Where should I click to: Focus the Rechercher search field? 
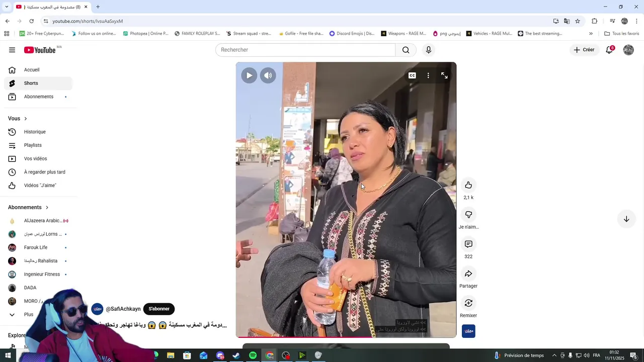click(305, 50)
